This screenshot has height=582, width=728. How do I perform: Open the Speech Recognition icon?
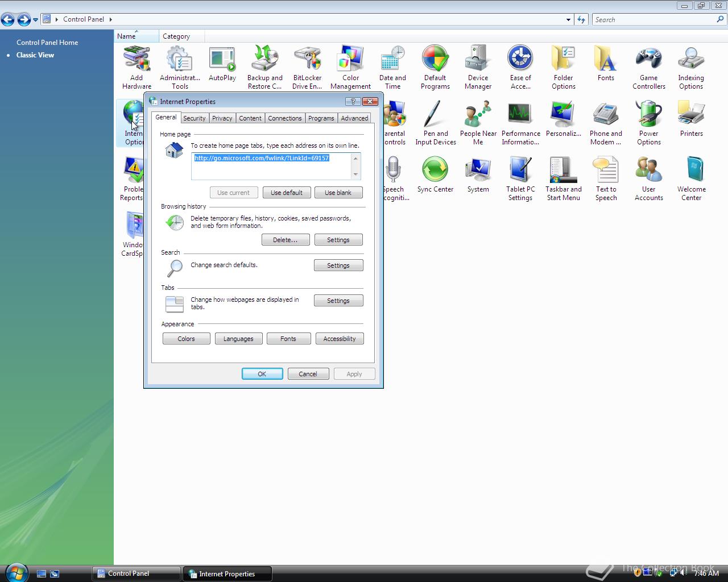396,178
